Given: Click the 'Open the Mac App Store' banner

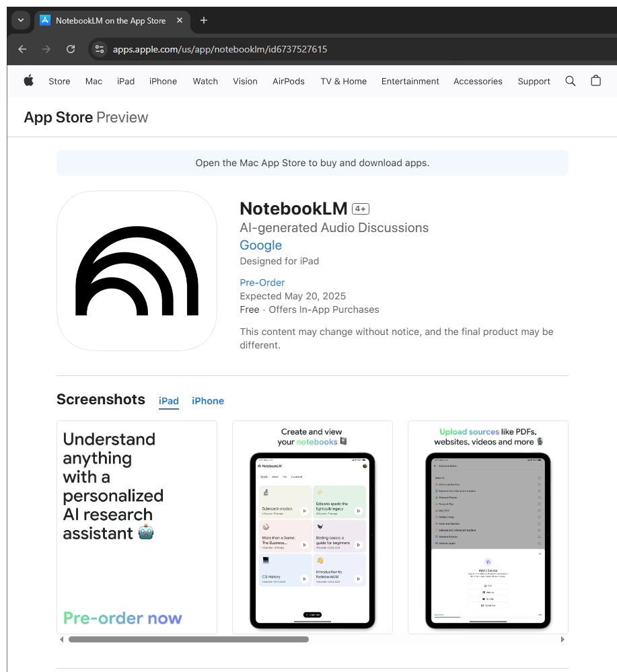Looking at the screenshot, I should click(x=312, y=163).
